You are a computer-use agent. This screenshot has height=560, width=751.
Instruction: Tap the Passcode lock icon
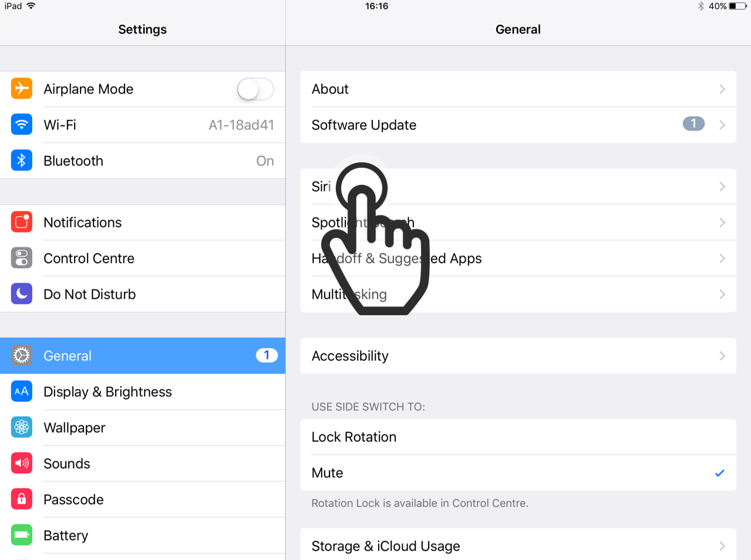tap(22, 499)
